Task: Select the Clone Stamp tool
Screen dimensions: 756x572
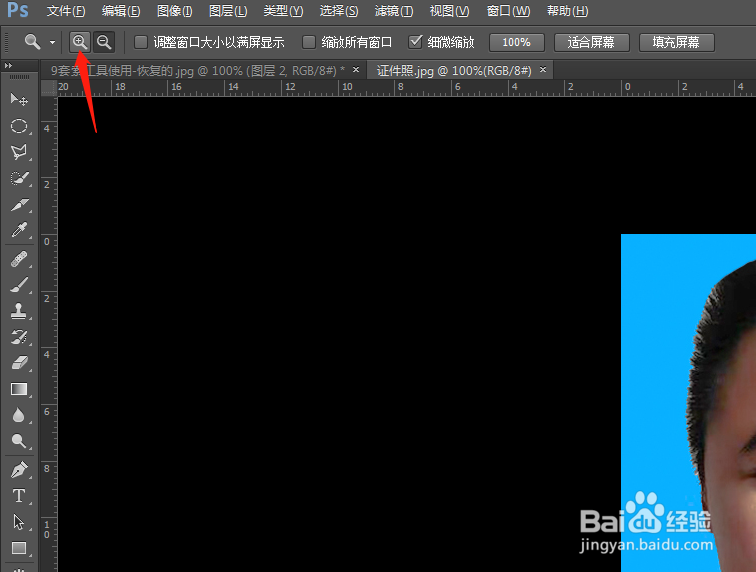Action: (19, 311)
